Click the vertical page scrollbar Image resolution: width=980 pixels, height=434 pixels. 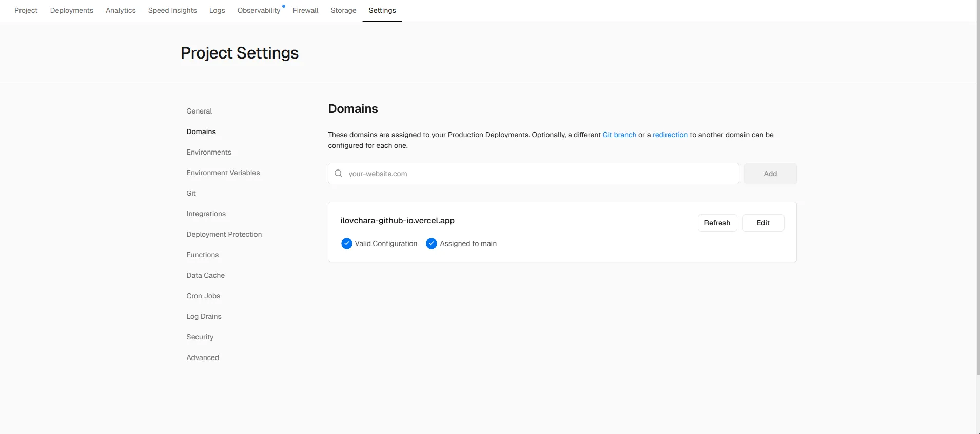click(977, 205)
